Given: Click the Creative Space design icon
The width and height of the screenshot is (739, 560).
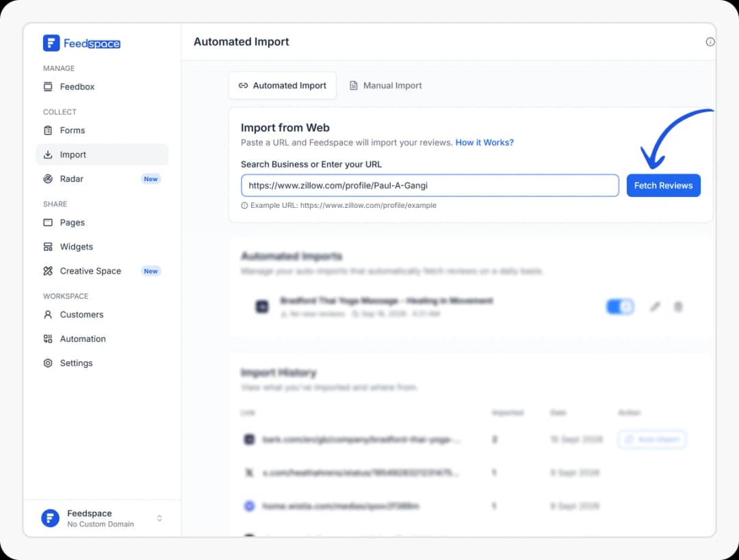Looking at the screenshot, I should point(48,271).
